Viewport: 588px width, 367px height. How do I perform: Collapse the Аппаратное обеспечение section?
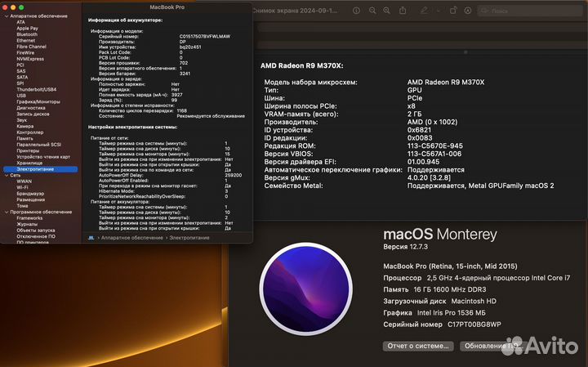pos(7,16)
